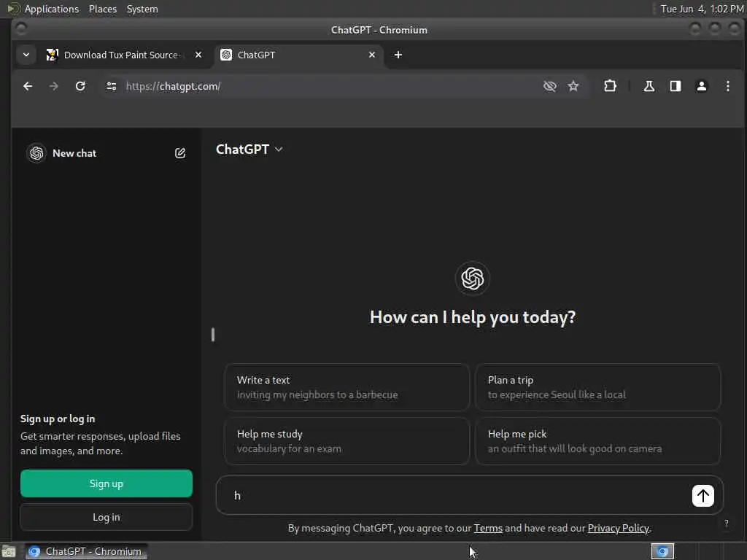The height and width of the screenshot is (560, 747).
Task: Click the crossed-eye tracking protection icon
Action: [550, 86]
